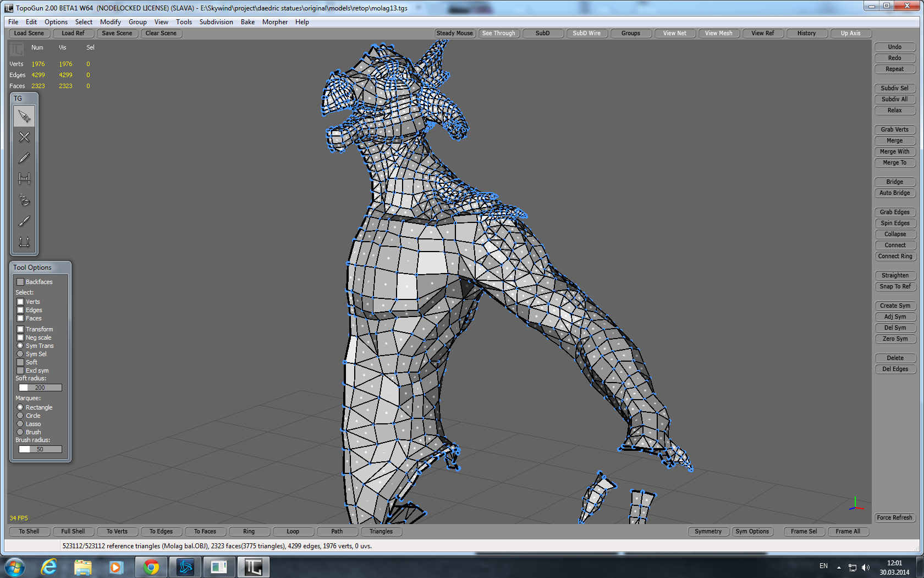
Task: Switch to the Battle.net app in taskbar
Action: 185,567
